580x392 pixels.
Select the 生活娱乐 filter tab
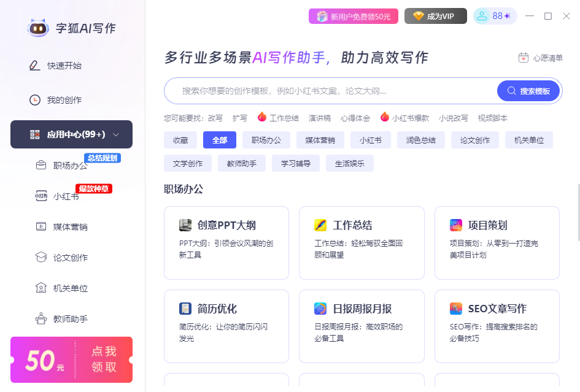click(x=350, y=163)
